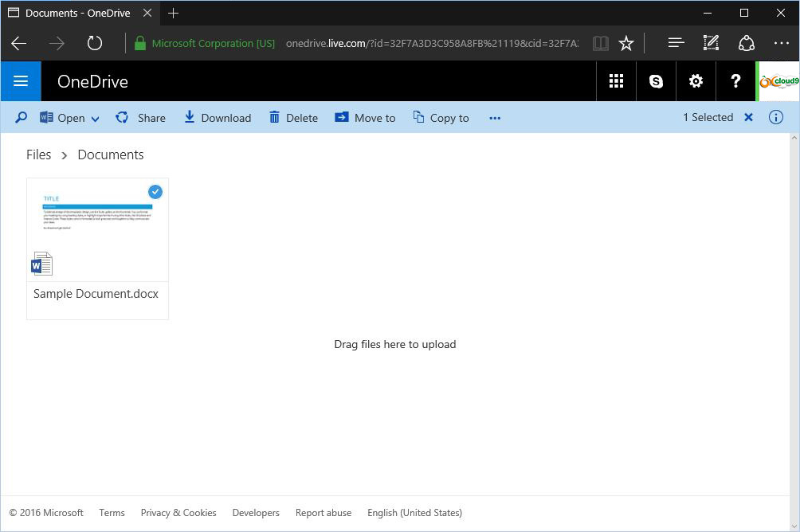Click Documents in the breadcrumb
800x532 pixels.
pyautogui.click(x=111, y=155)
